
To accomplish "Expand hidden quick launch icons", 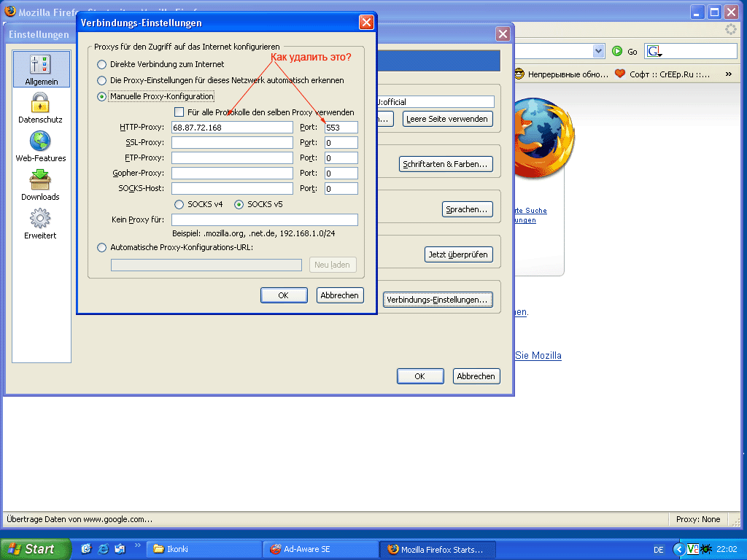I will pyautogui.click(x=138, y=545).
